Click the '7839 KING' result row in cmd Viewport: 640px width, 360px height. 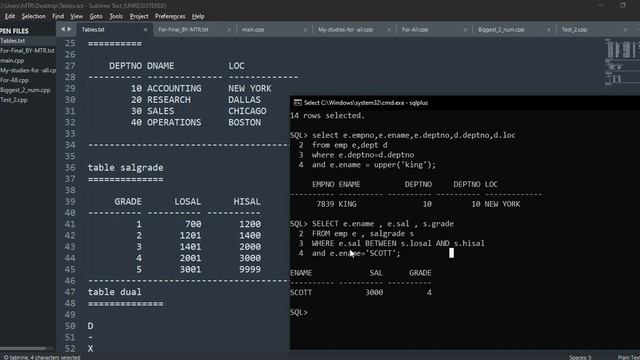[x=418, y=204]
